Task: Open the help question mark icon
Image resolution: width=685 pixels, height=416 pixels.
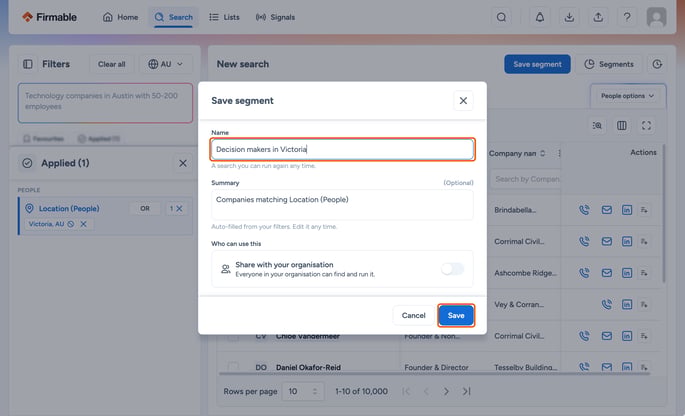Action: (x=627, y=17)
